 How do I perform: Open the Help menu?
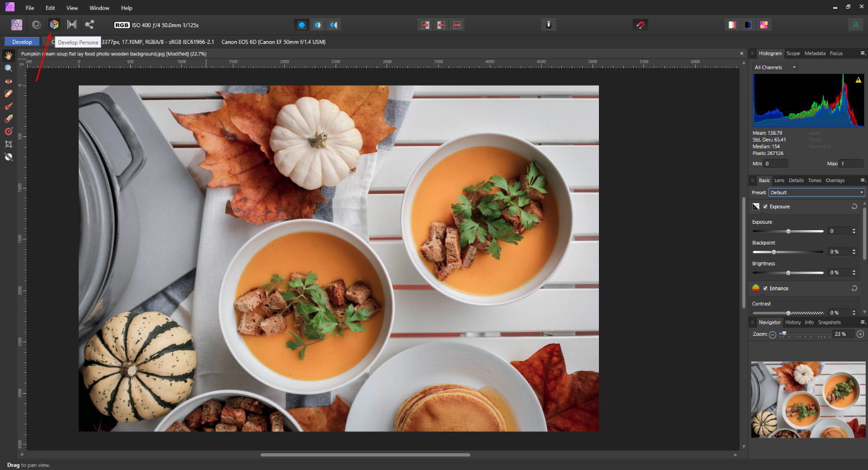click(x=127, y=8)
